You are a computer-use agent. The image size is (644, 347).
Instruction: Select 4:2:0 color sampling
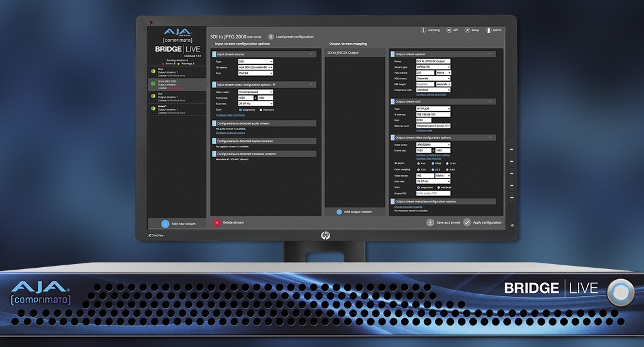click(x=418, y=170)
